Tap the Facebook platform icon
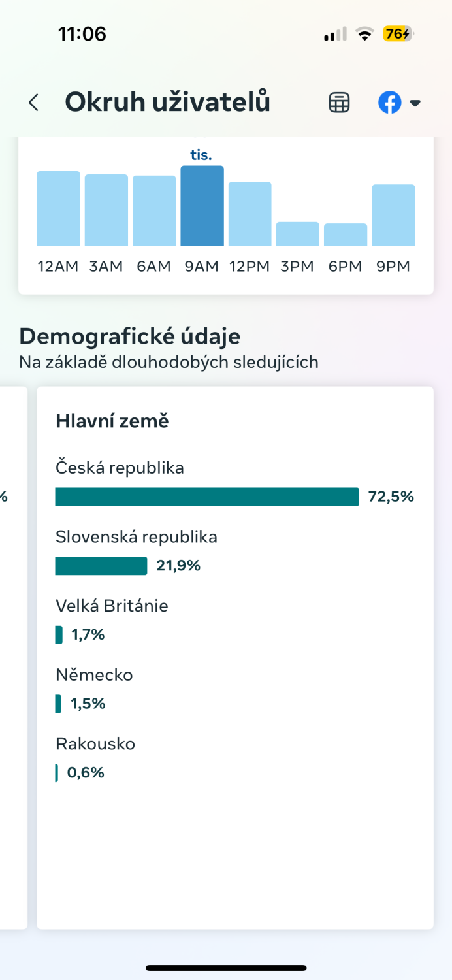 pos(390,103)
